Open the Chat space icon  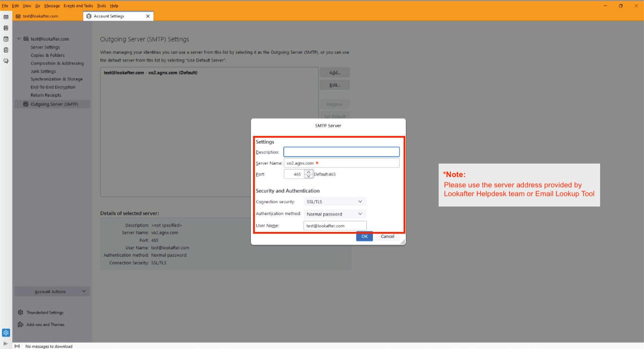(6, 61)
